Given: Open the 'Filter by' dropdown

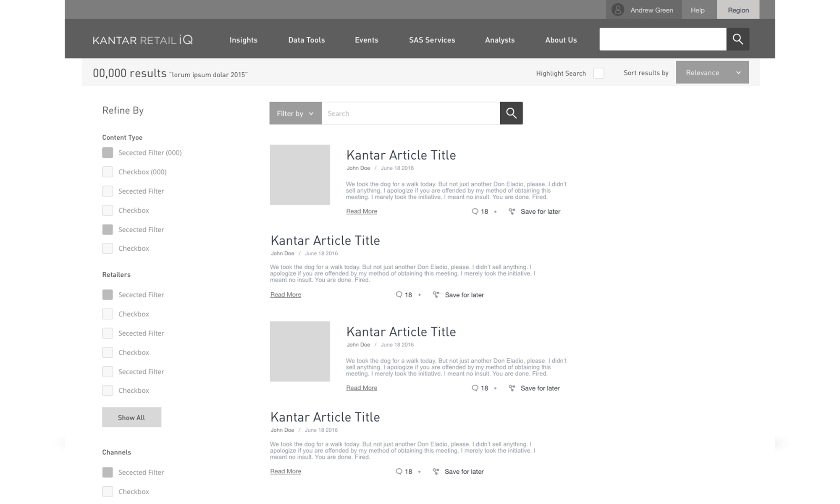Looking at the screenshot, I should [295, 113].
